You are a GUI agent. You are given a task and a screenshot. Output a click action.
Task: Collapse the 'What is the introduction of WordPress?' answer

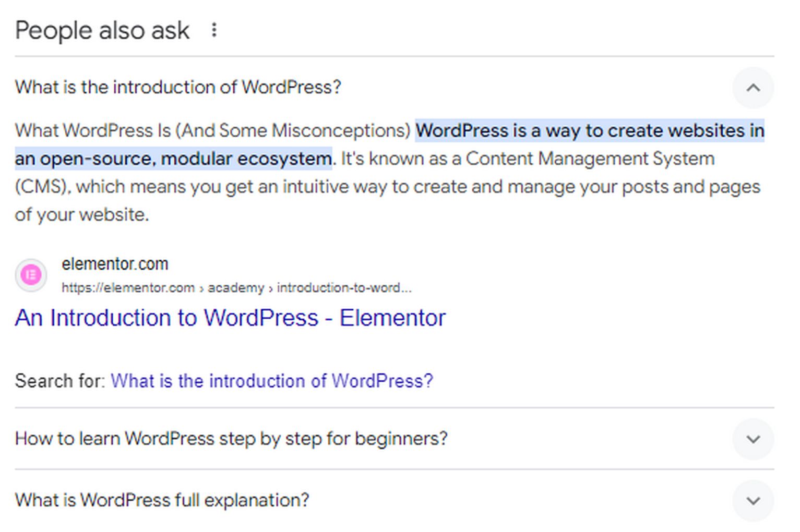click(753, 88)
